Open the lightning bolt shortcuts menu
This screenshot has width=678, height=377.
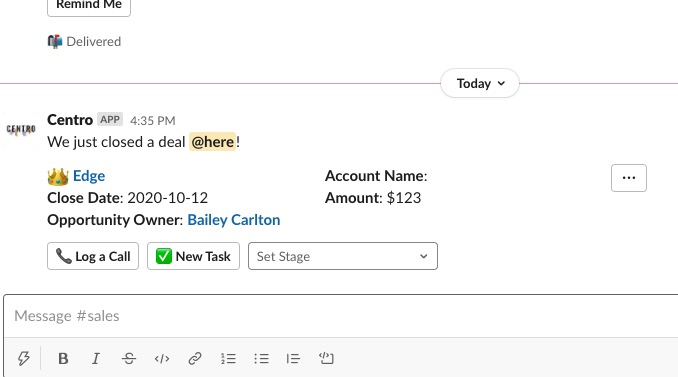point(23,358)
